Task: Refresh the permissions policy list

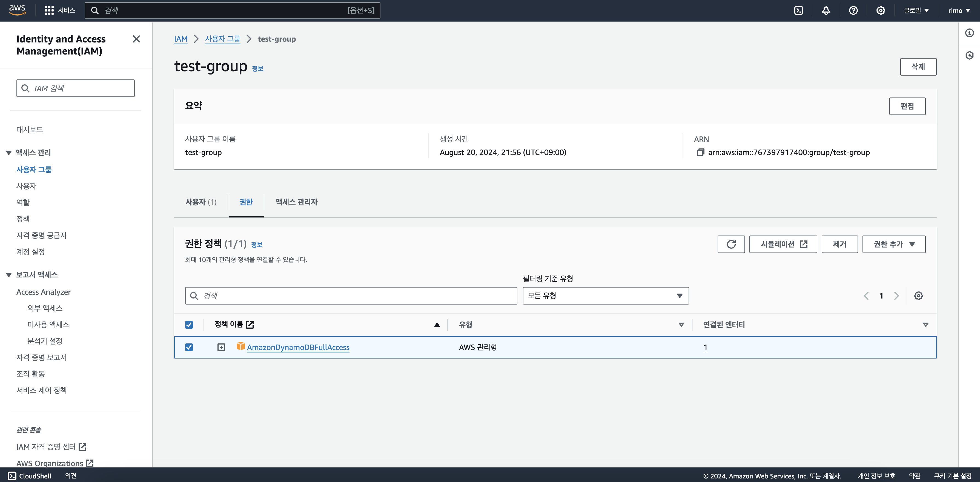Action: (731, 244)
